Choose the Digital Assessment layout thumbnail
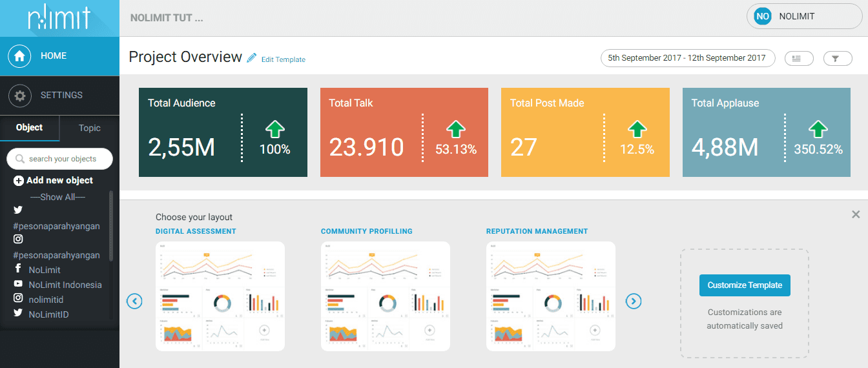868x368 pixels. tap(220, 296)
